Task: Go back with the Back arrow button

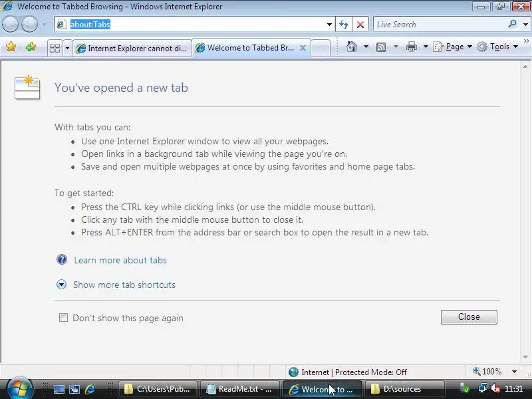Action: point(10,25)
